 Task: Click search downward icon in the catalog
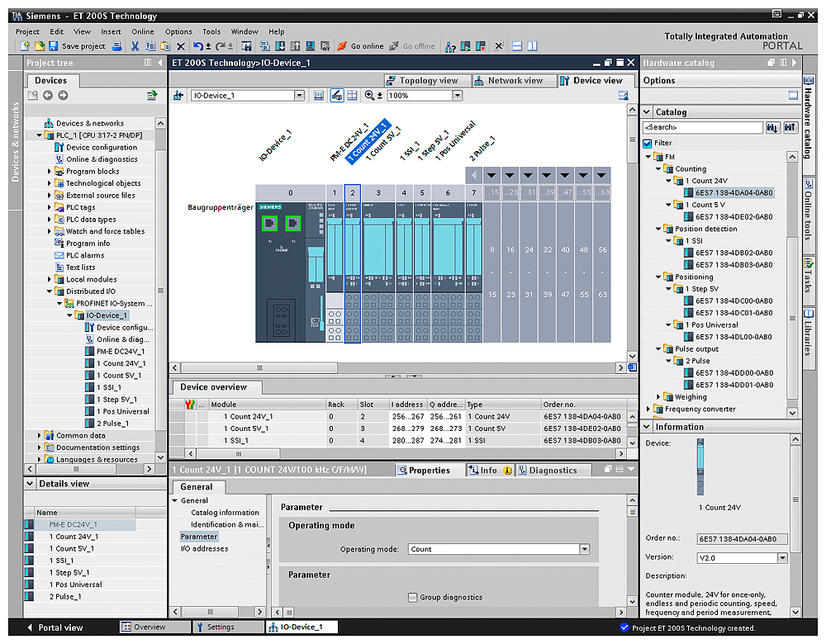point(772,127)
